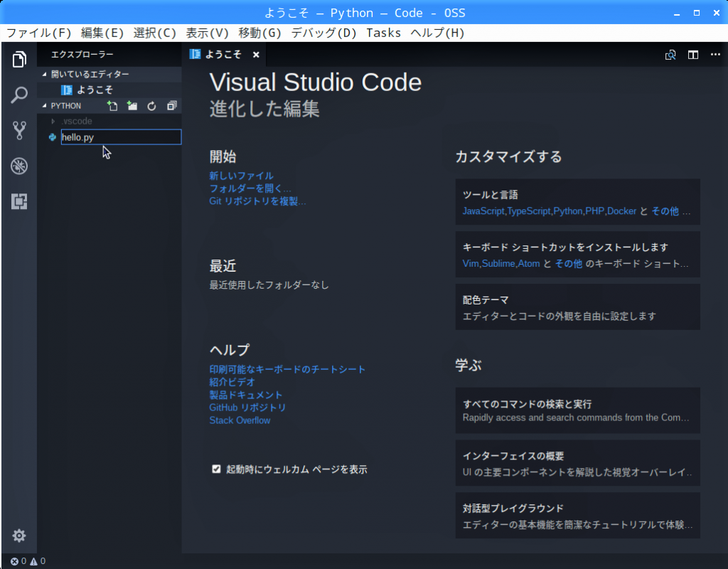
Task: Click the Python link under ツールと言語
Action: 568,211
